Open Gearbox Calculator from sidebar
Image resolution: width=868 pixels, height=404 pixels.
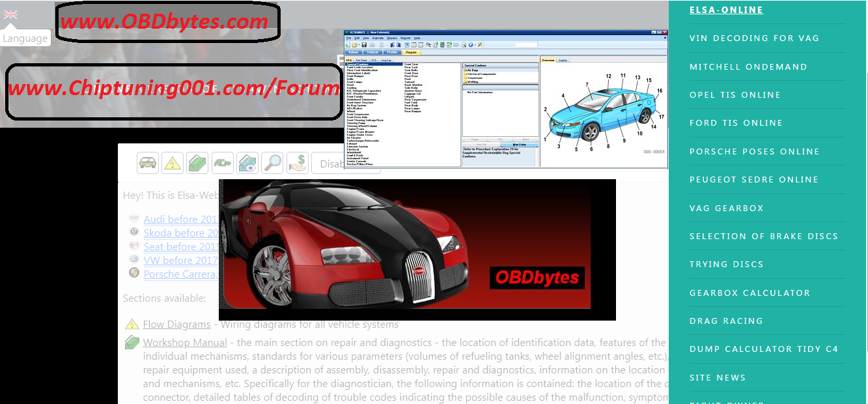(x=749, y=293)
